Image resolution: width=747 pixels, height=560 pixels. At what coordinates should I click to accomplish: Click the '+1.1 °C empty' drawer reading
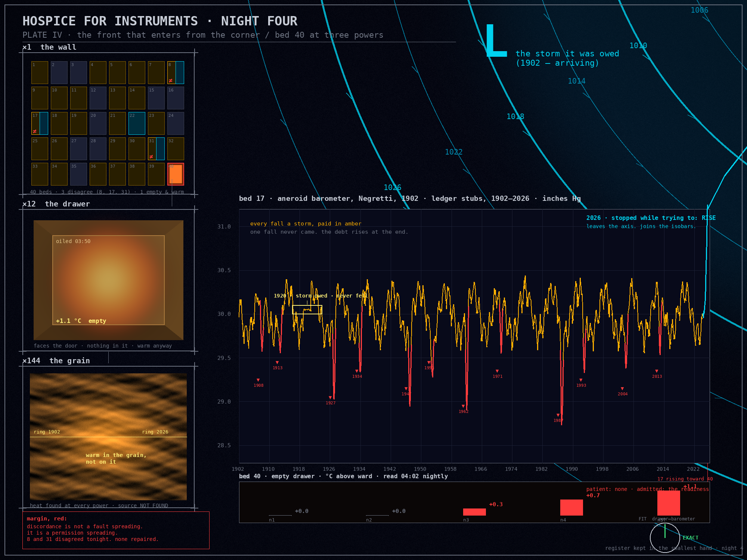[81, 321]
